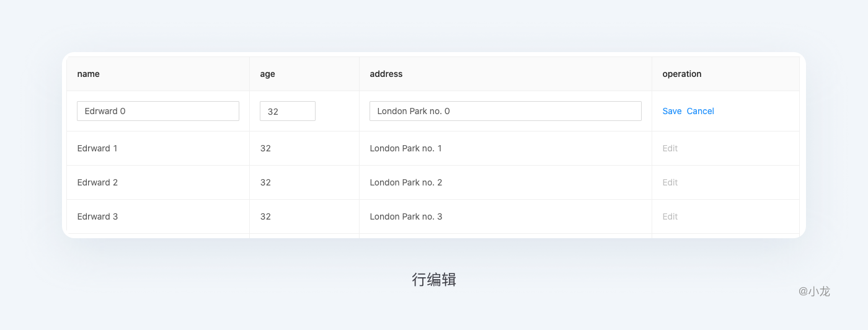Click the age column header
This screenshot has width=868, height=330.
tap(267, 74)
